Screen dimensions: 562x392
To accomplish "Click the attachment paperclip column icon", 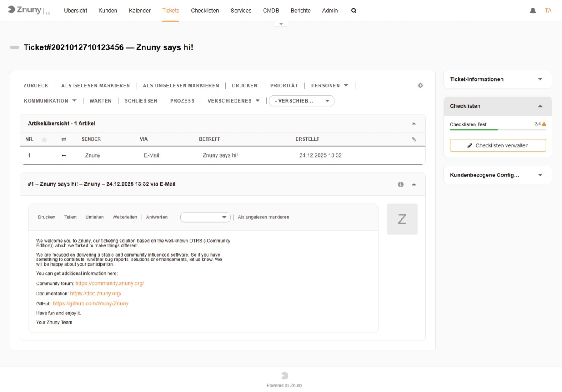I will coord(414,139).
